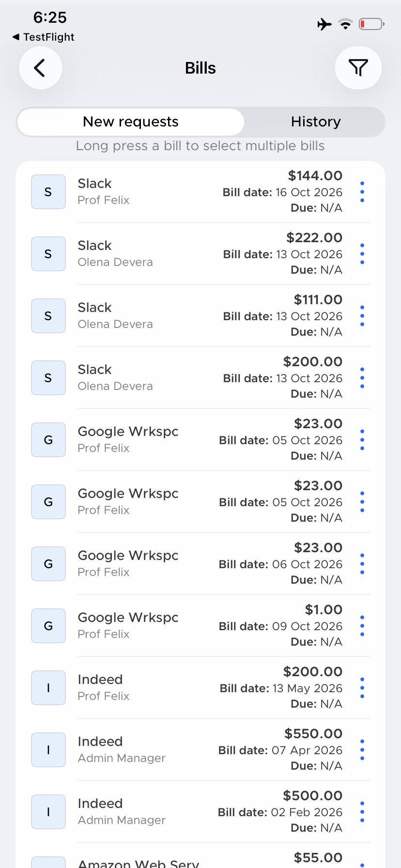Tap the $500.00 amount
Viewport: 401px width, 868px height.
[313, 796]
